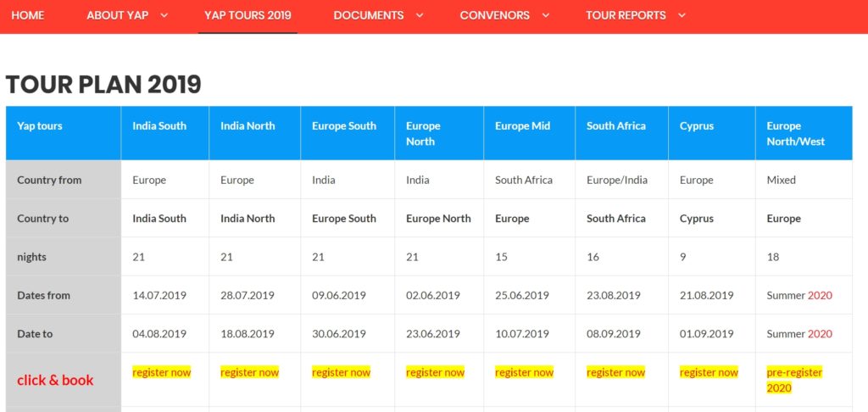Expand the Documents menu chevron
This screenshot has width=868, height=412.
coord(420,15)
